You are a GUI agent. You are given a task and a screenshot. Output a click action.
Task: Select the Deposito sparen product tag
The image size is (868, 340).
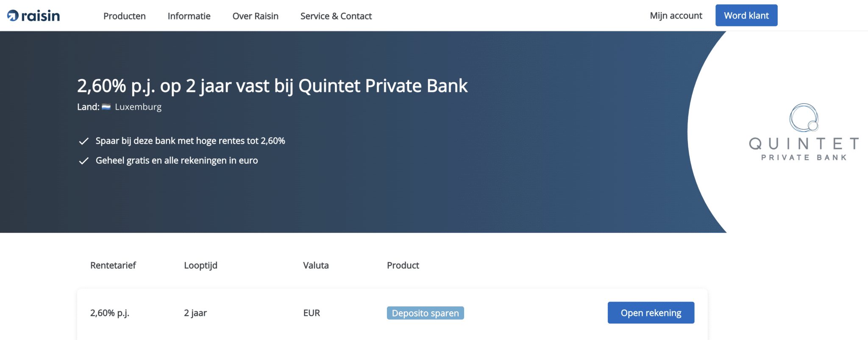[x=425, y=313]
